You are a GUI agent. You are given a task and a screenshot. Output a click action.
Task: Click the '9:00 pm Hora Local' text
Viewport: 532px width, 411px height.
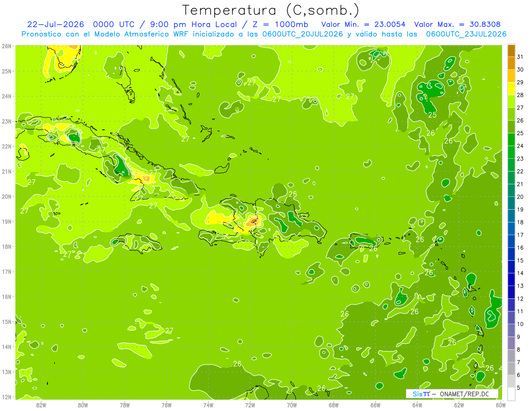point(192,24)
